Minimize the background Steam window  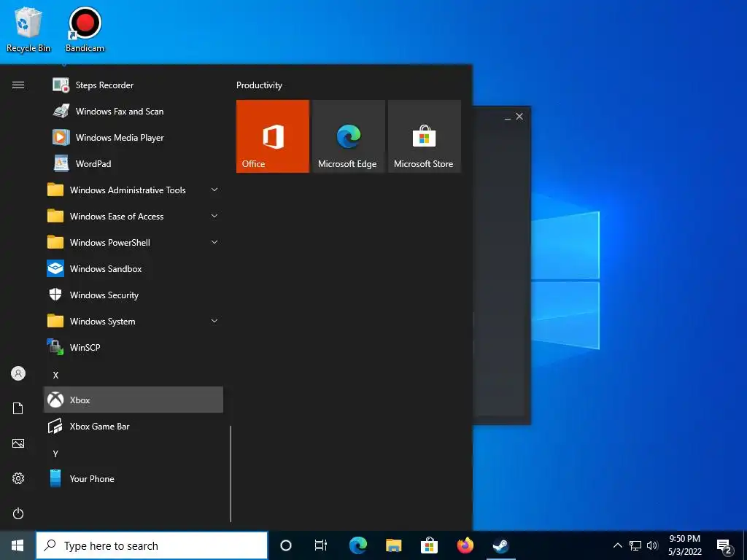pos(508,117)
